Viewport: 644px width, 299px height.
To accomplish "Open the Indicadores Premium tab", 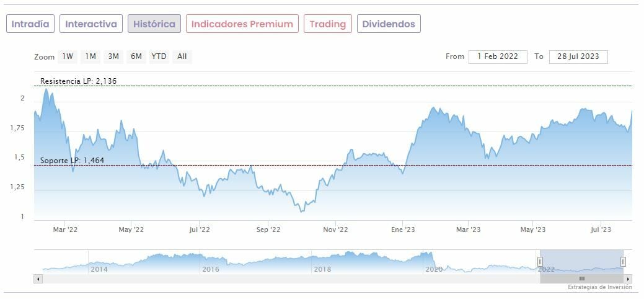I will (x=242, y=24).
